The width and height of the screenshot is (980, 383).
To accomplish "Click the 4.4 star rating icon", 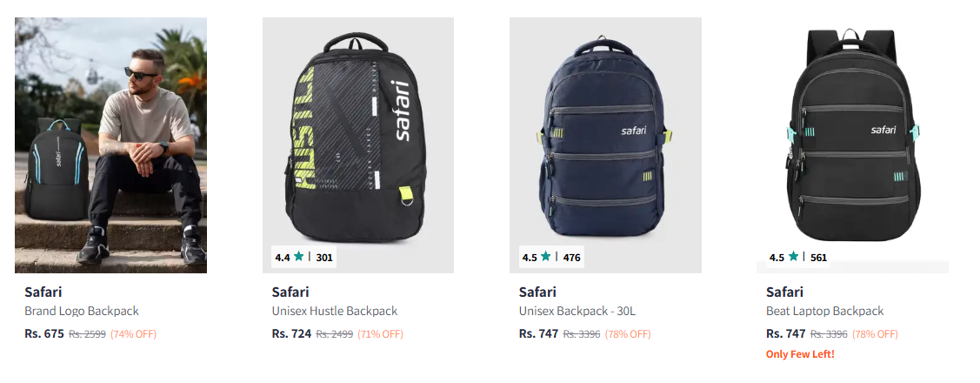I will coord(299,257).
